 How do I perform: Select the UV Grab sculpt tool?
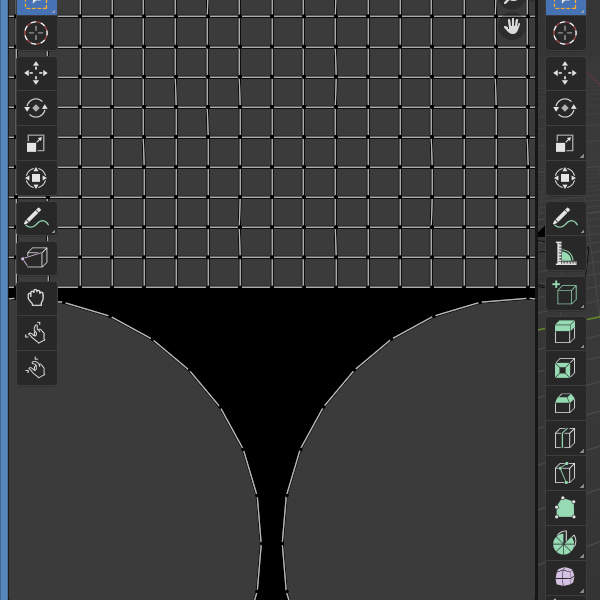36,297
